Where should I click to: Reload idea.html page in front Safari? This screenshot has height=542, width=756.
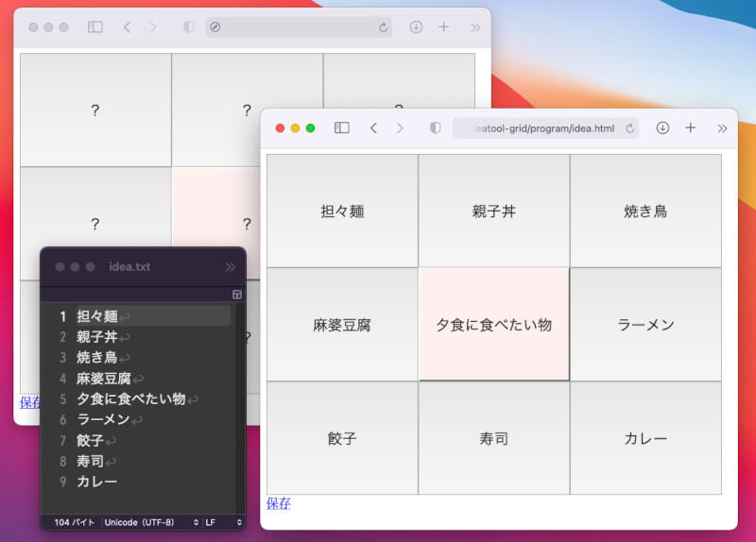click(629, 128)
